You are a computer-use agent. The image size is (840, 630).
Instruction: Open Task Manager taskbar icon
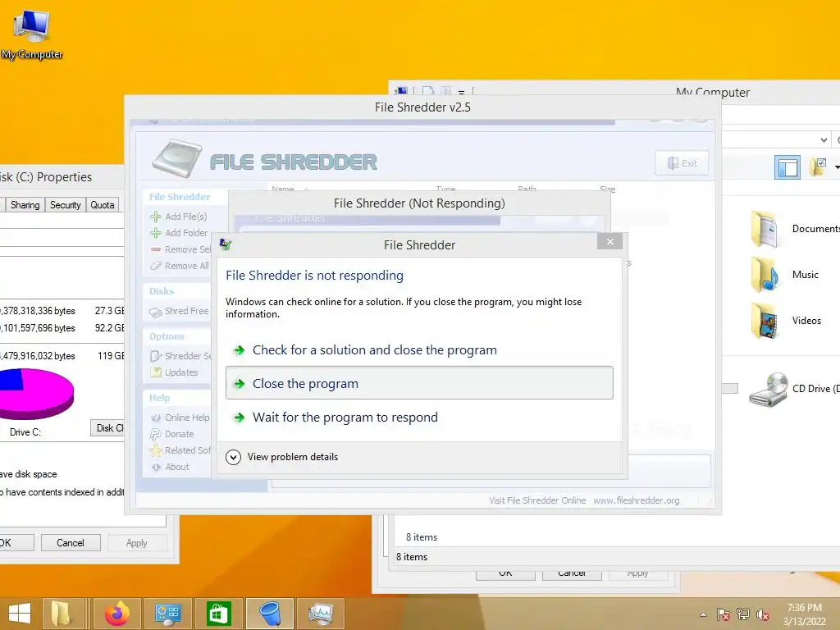point(321,614)
